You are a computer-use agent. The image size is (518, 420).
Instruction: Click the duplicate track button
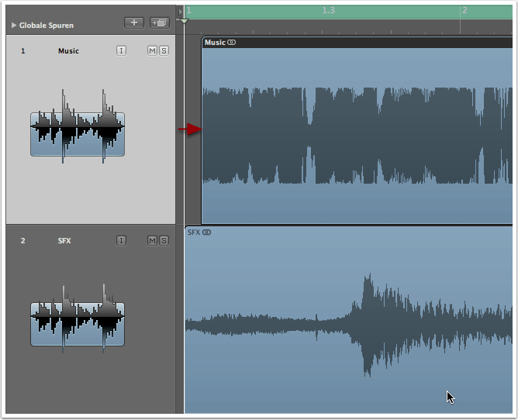pyautogui.click(x=161, y=23)
